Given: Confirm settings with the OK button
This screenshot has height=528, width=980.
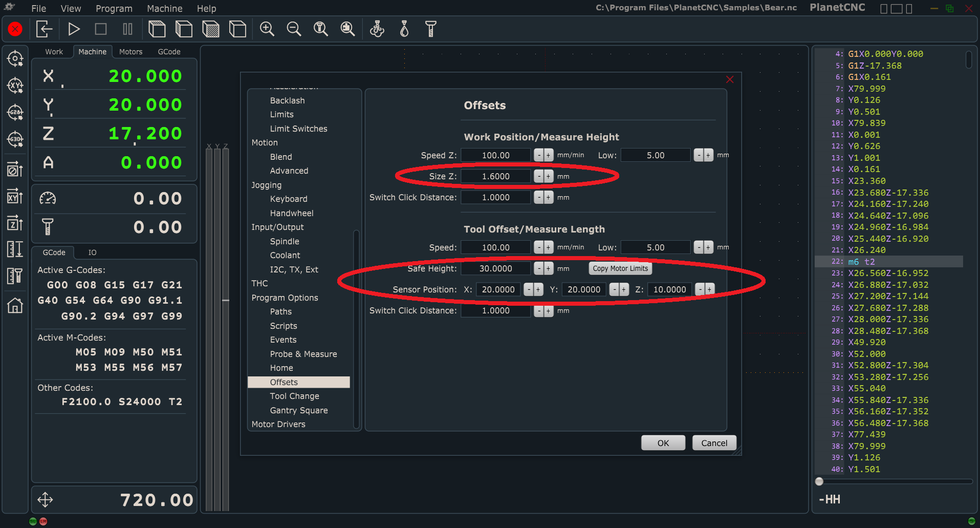Looking at the screenshot, I should (663, 443).
